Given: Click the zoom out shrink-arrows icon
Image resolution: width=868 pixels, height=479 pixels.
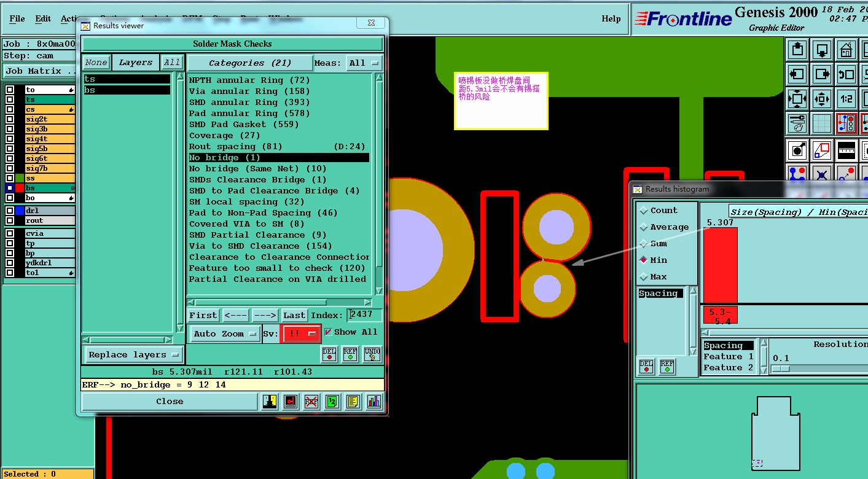Looking at the screenshot, I should click(x=822, y=99).
